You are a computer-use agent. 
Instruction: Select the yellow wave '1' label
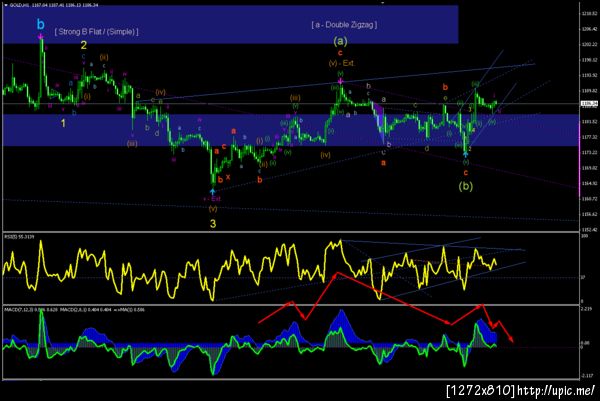pyautogui.click(x=64, y=123)
